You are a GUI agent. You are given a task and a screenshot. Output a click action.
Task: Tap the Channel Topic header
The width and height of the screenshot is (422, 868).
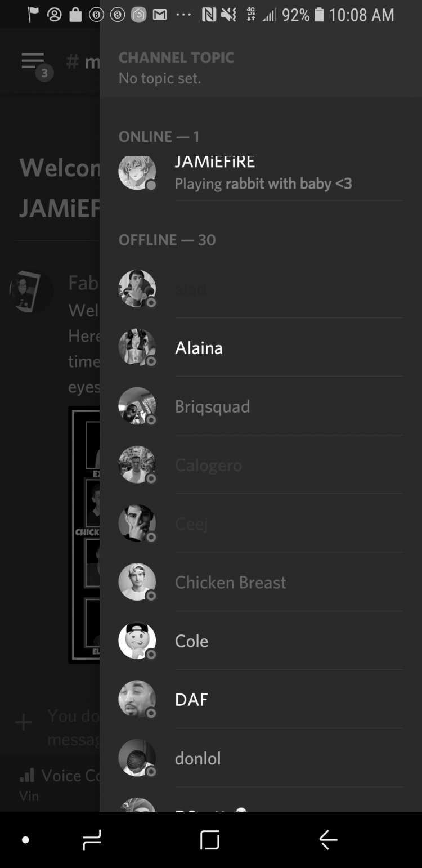[x=176, y=57]
